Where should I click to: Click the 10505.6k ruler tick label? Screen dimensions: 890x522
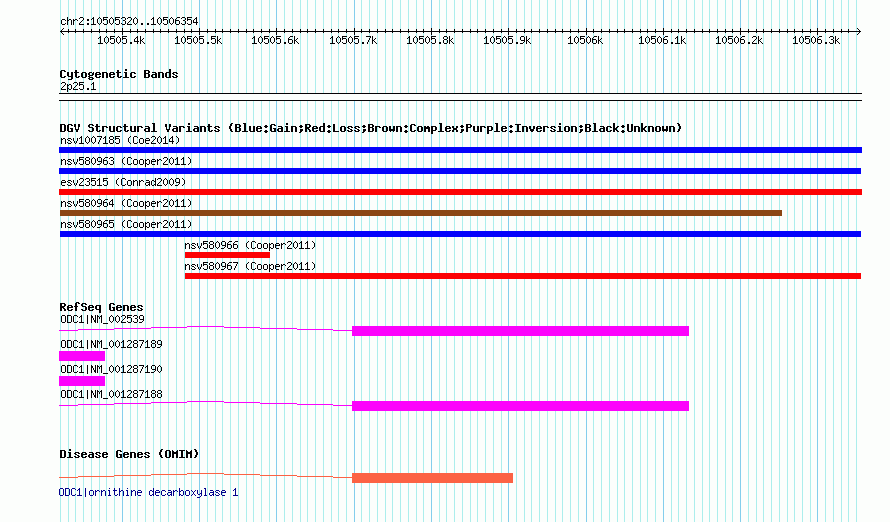(275, 40)
